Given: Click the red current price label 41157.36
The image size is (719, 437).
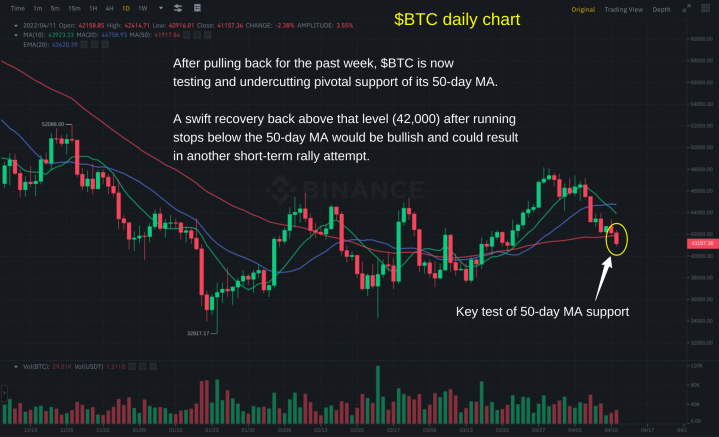Looking at the screenshot, I should [x=702, y=243].
